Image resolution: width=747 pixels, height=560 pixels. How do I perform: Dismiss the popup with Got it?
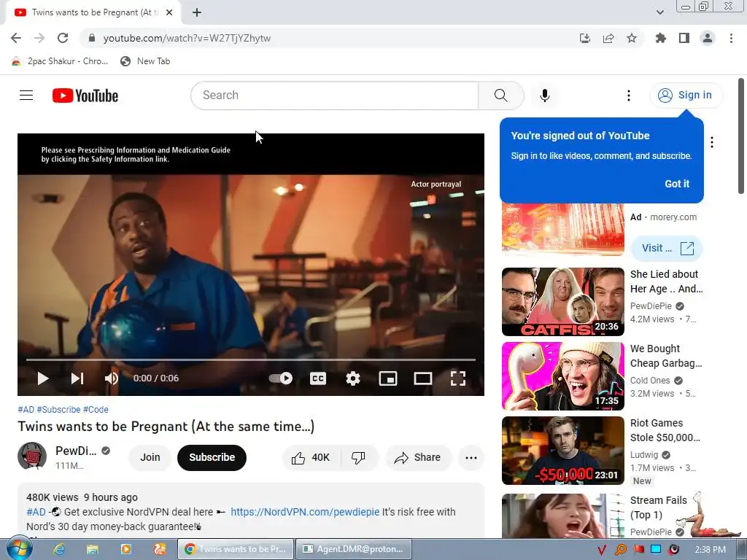676,184
